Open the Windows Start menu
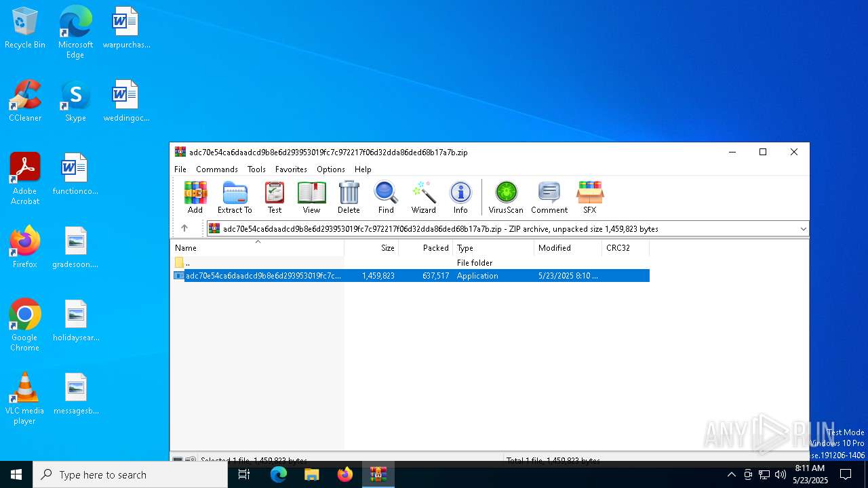Viewport: 868px width, 488px height. [x=16, y=474]
